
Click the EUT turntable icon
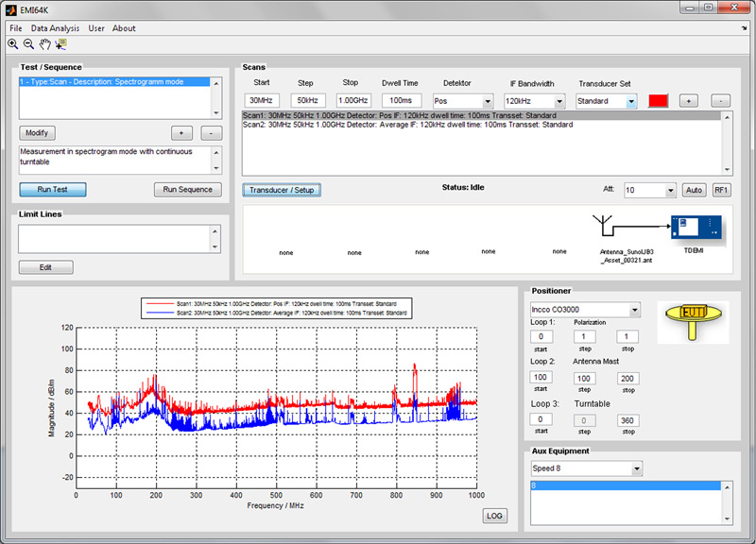point(693,322)
